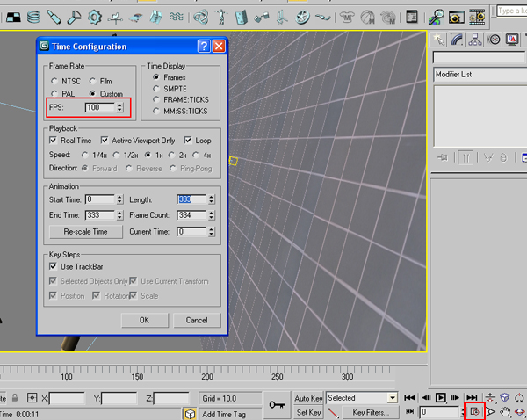This screenshot has height=420, width=527.
Task: Confirm the dialog with OK
Action: 145,320
